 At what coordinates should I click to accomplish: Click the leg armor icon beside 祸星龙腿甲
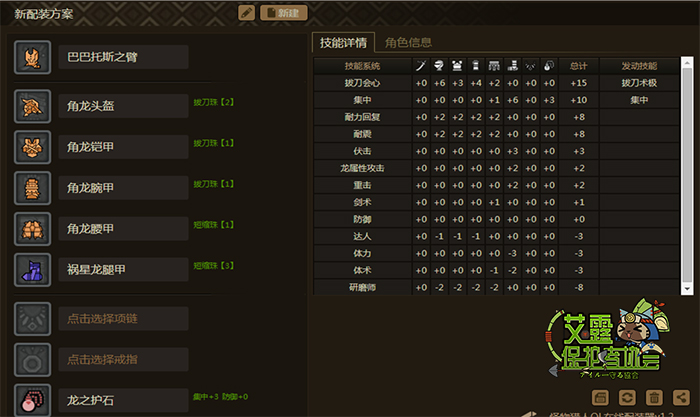(x=33, y=270)
